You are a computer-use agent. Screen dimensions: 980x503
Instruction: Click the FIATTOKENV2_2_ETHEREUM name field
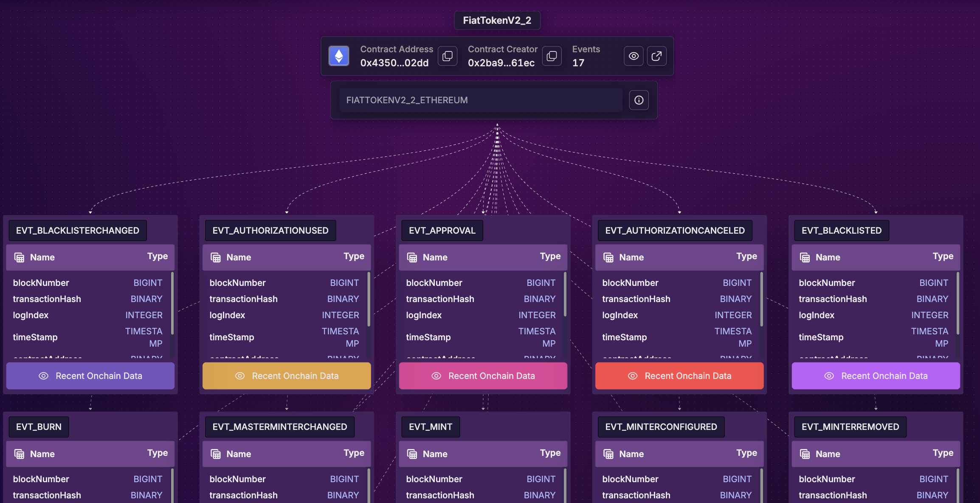[481, 100]
